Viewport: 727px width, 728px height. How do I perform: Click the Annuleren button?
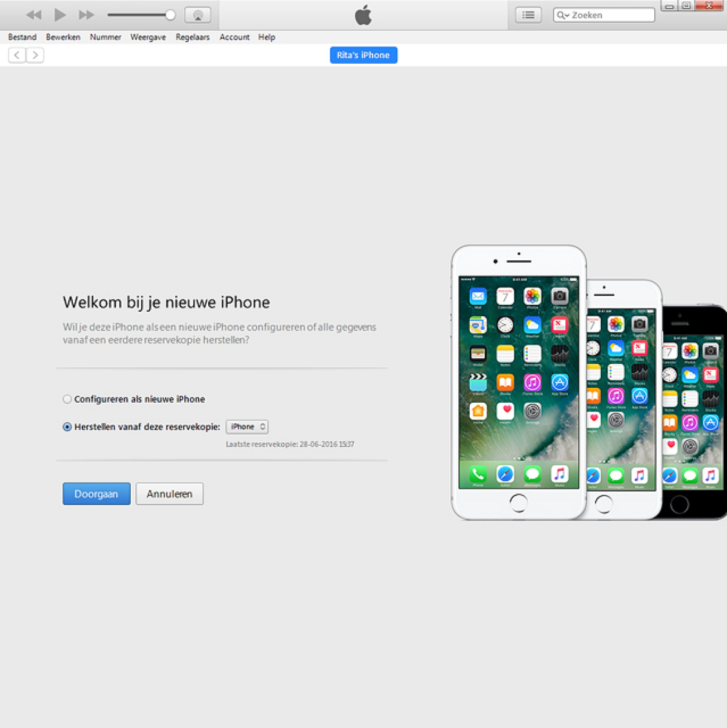(169, 493)
